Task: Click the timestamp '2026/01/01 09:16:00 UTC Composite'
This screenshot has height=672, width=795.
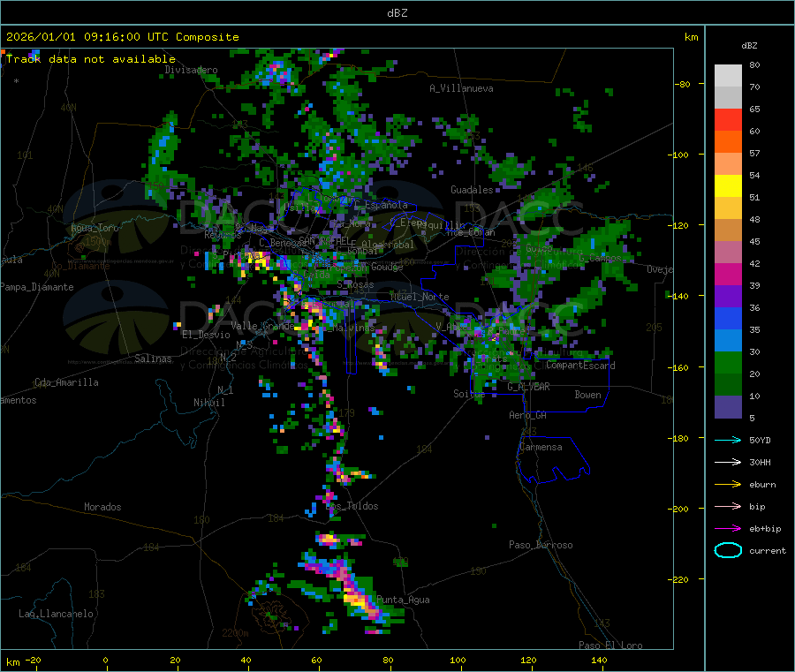Action: tap(122, 37)
